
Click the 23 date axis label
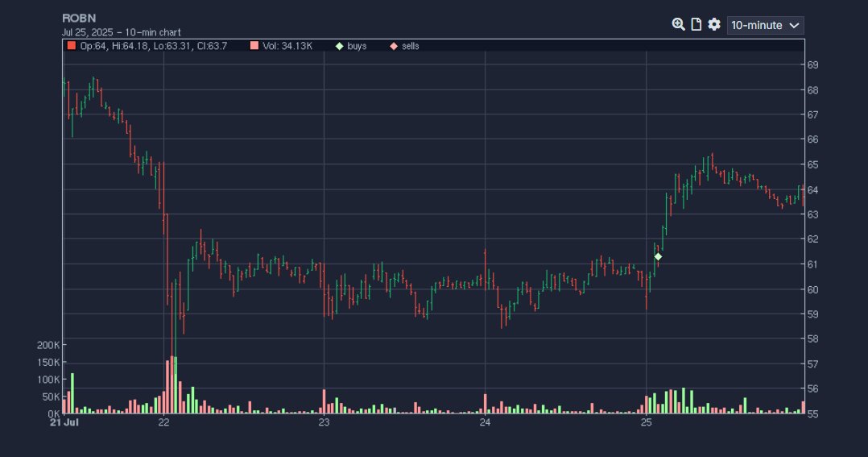[x=324, y=422]
